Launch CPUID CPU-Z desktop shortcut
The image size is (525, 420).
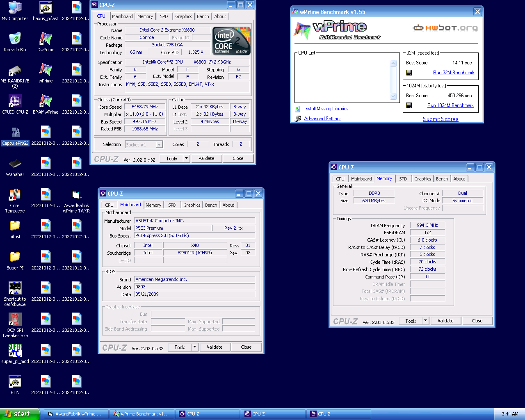15,105
